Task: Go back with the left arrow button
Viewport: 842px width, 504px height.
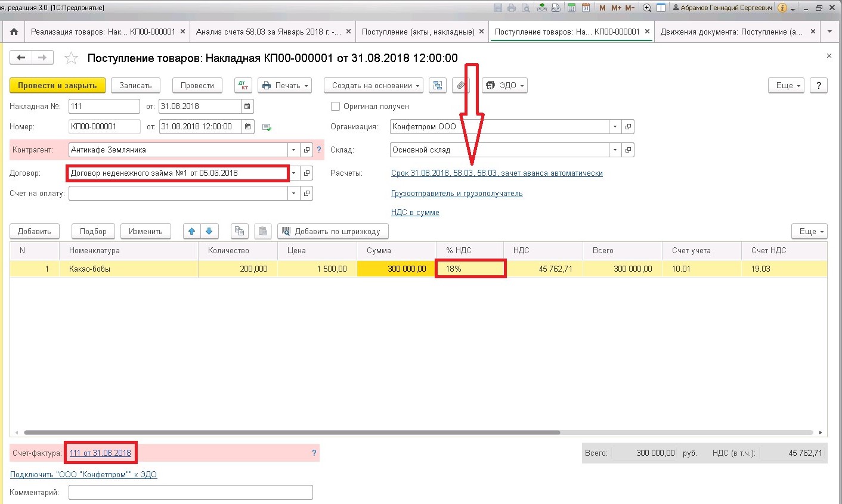Action: point(21,58)
